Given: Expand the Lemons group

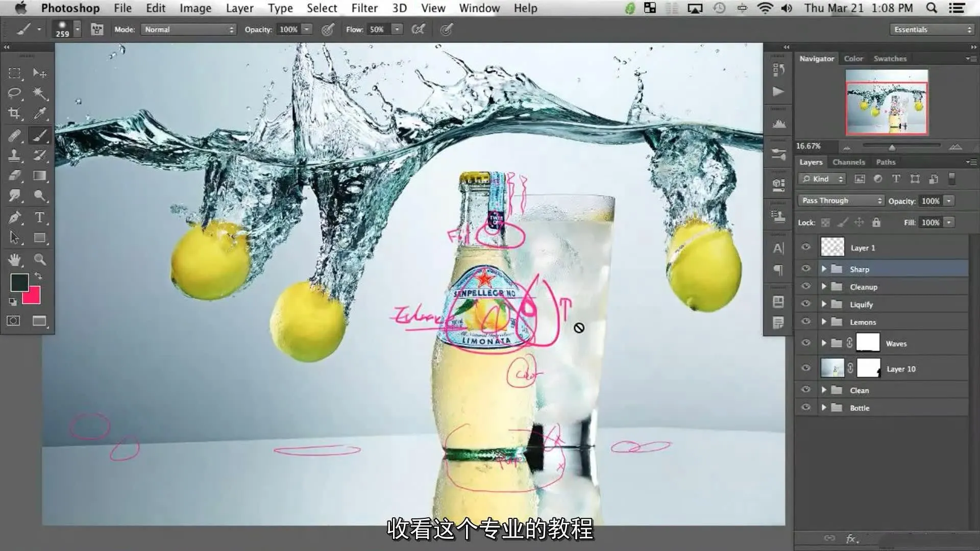Looking at the screenshot, I should click(824, 322).
